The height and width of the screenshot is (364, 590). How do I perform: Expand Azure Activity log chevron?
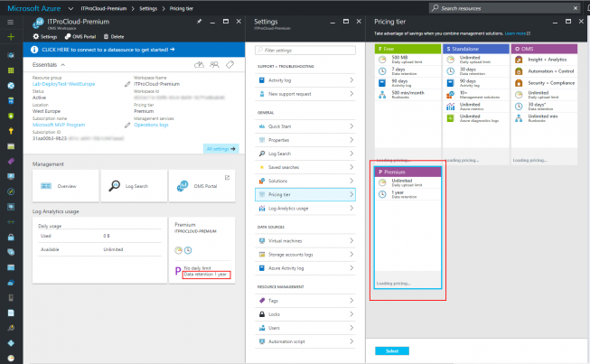pos(351,268)
